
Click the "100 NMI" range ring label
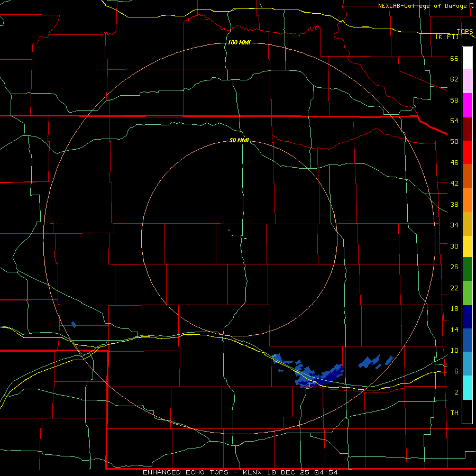pos(239,42)
